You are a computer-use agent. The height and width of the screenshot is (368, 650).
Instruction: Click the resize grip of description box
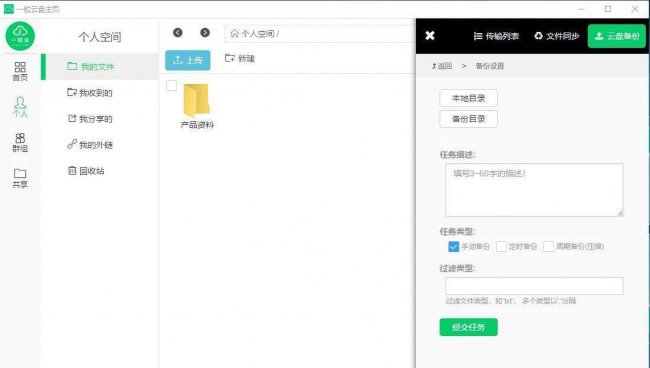[x=620, y=213]
